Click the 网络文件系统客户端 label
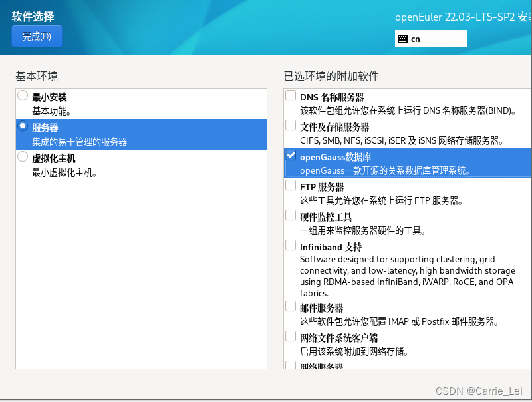The image size is (532, 402). pyautogui.click(x=338, y=338)
